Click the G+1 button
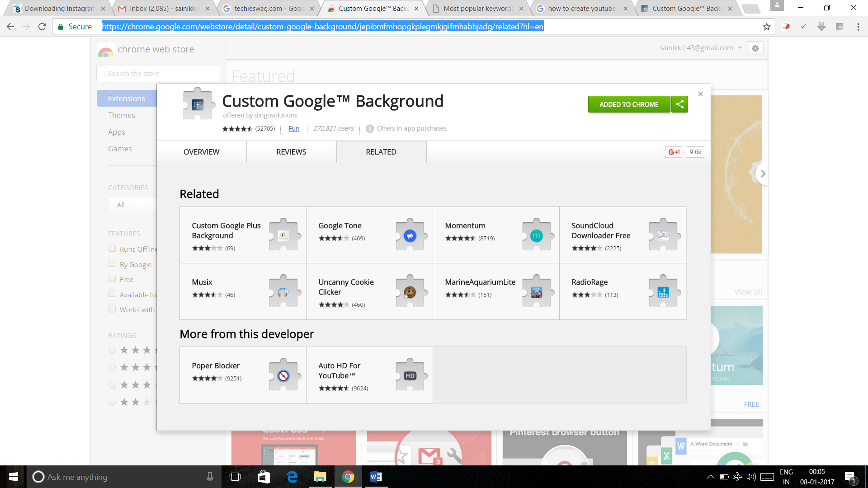868x488 pixels. 674,152
